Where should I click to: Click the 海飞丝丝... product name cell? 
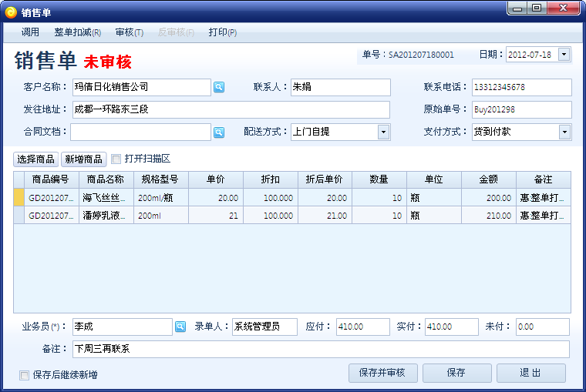(106, 198)
